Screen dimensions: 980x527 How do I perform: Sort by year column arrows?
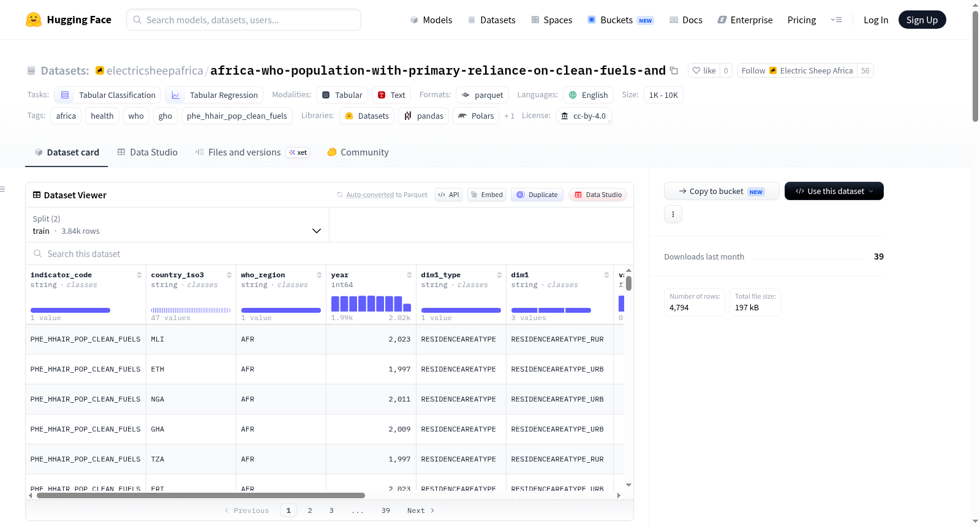(x=409, y=275)
